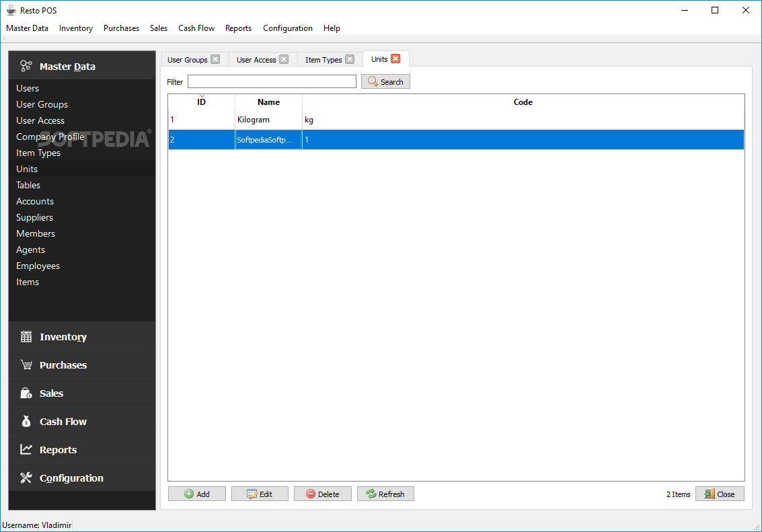Click the red minus icon on Delete
The image size is (762, 532).
[311, 494]
